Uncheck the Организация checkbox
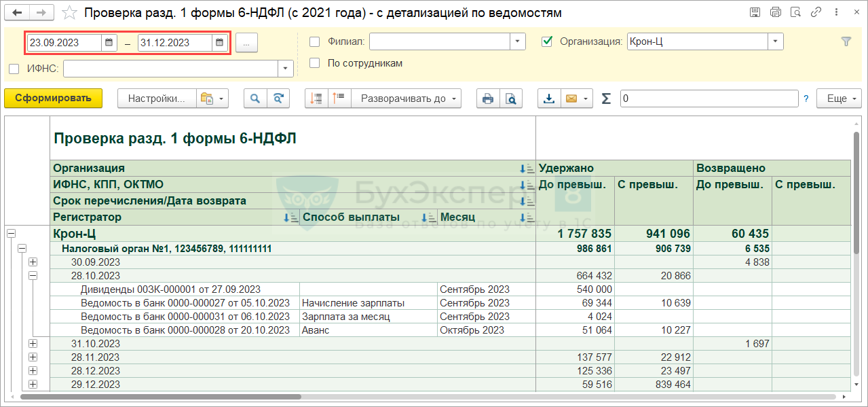 (547, 42)
